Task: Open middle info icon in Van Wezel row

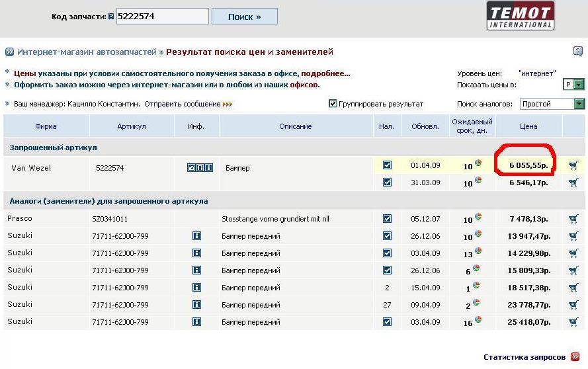Action: coord(200,167)
